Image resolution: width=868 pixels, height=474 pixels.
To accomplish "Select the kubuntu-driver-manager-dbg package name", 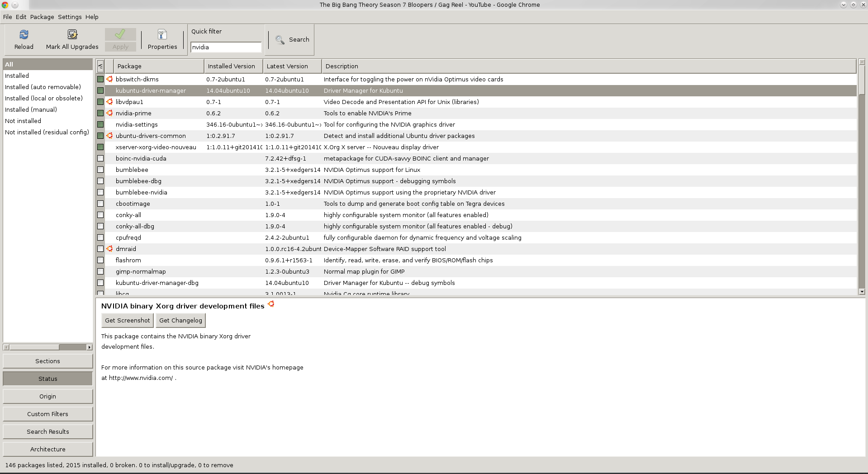I will tap(157, 283).
